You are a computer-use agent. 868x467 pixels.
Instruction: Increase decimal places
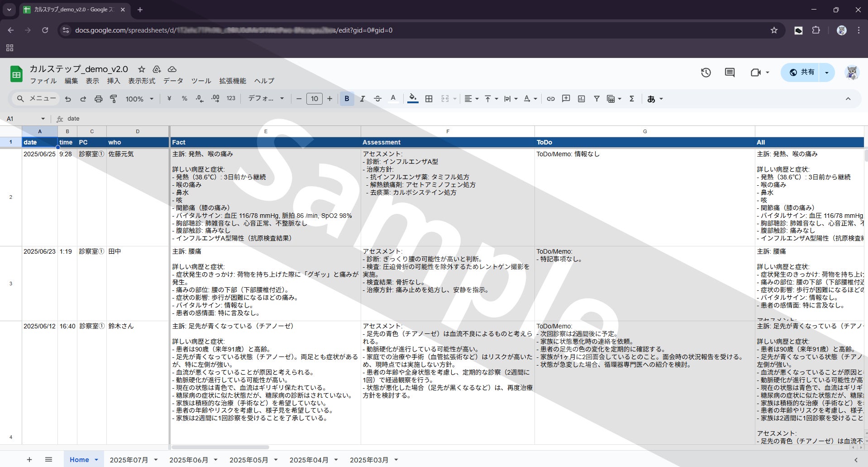coord(215,99)
